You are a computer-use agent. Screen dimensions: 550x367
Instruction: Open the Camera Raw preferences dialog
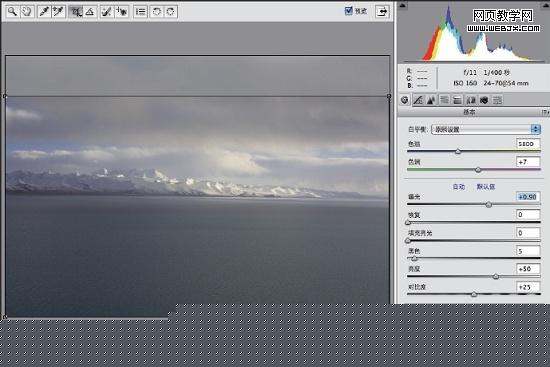[141, 12]
